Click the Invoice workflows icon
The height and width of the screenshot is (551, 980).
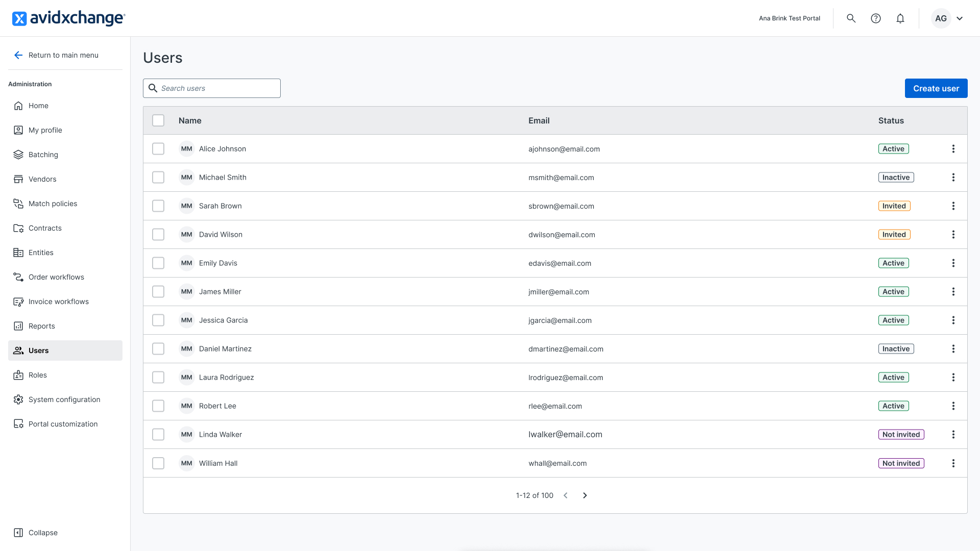(x=18, y=302)
